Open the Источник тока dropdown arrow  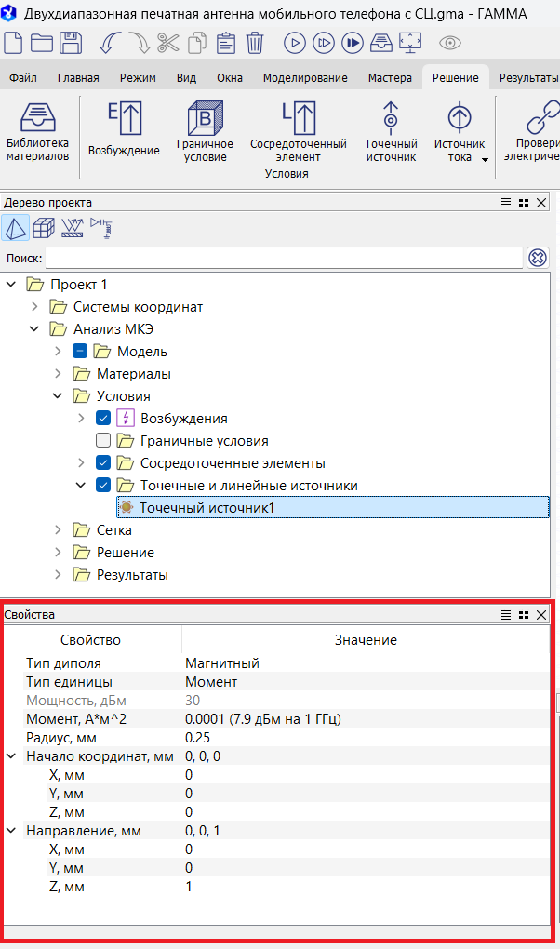click(x=485, y=159)
